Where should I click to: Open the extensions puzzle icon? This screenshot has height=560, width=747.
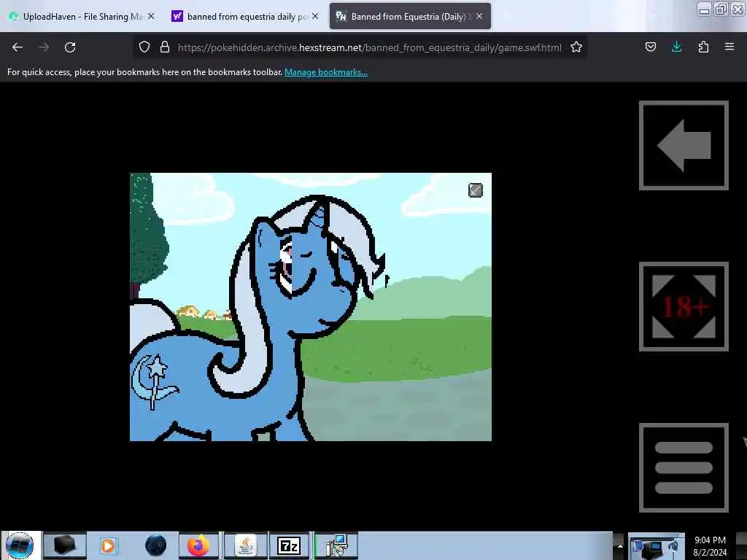703,47
